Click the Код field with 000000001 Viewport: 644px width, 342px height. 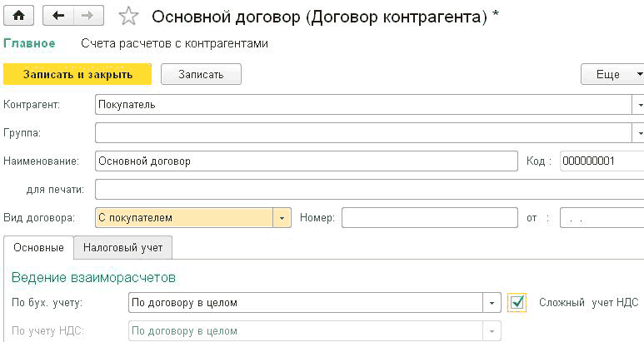pos(600,161)
